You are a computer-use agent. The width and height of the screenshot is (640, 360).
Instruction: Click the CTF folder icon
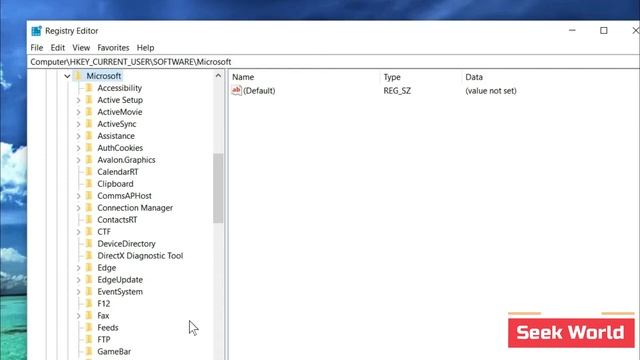click(x=89, y=231)
